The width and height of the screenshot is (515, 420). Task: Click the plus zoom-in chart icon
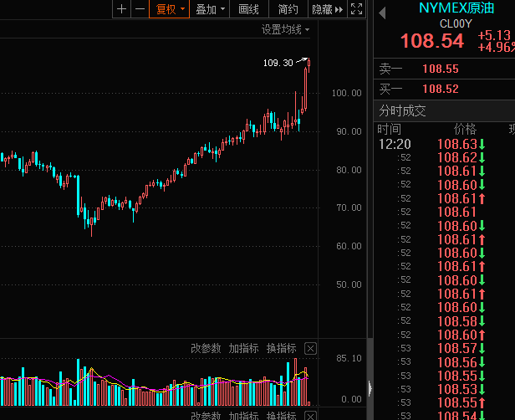[x=122, y=9]
